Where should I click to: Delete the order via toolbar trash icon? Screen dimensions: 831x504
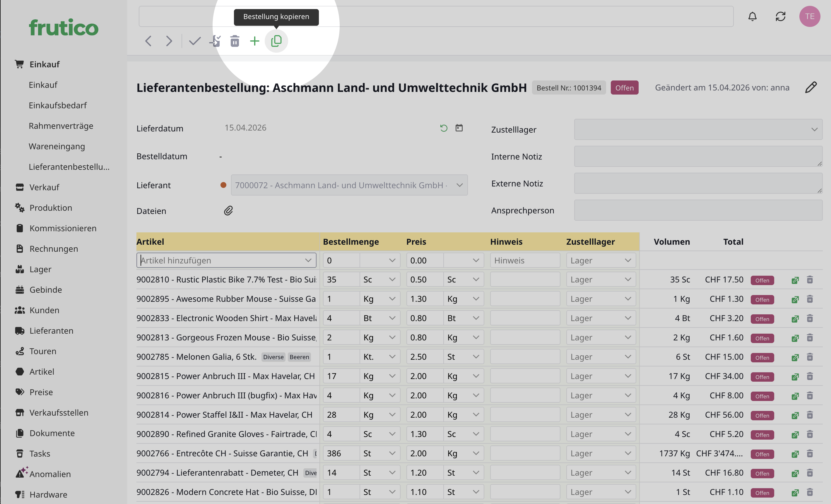point(235,41)
